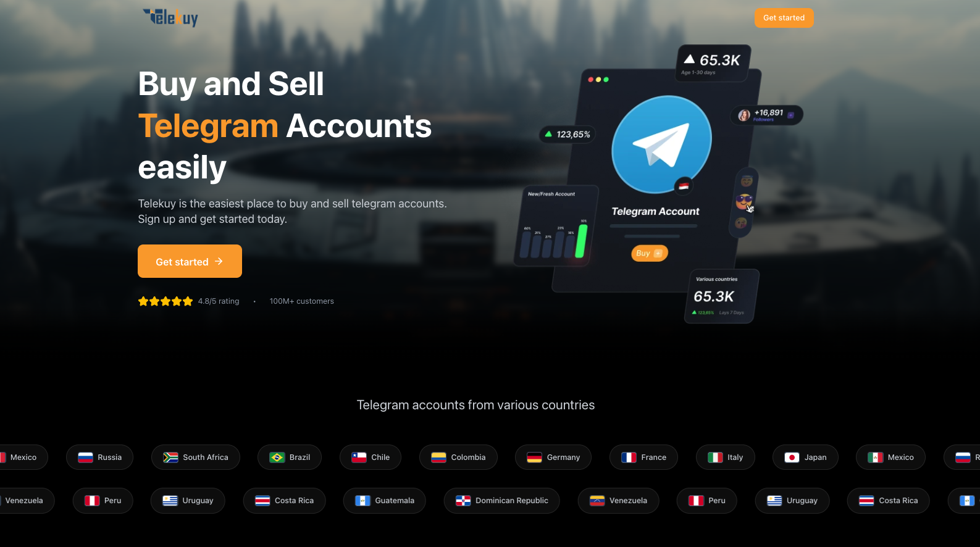This screenshot has height=547, width=980.
Task: Click the Telekuy logo
Action: 170,17
